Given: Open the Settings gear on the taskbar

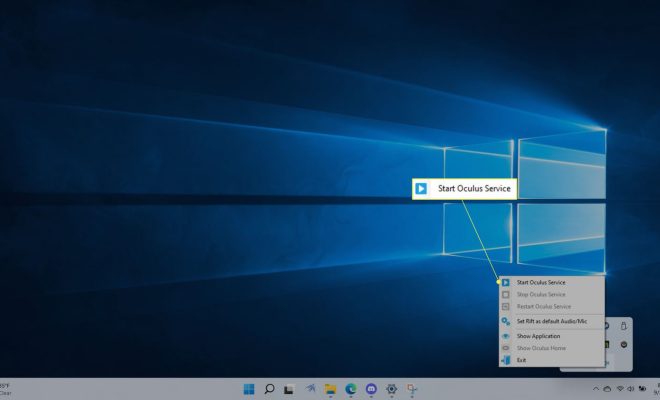Looking at the screenshot, I should (391, 389).
